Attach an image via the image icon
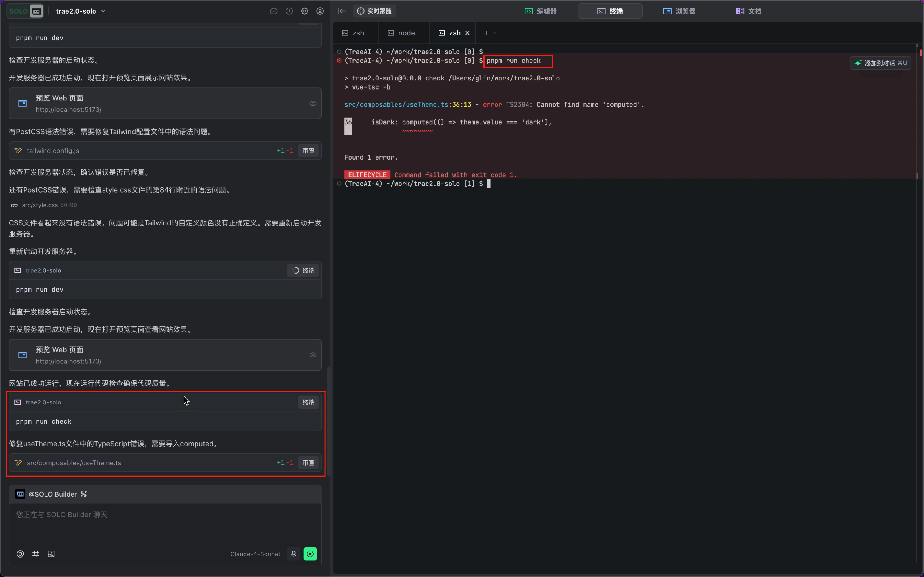Image resolution: width=924 pixels, height=577 pixels. pyautogui.click(x=51, y=554)
